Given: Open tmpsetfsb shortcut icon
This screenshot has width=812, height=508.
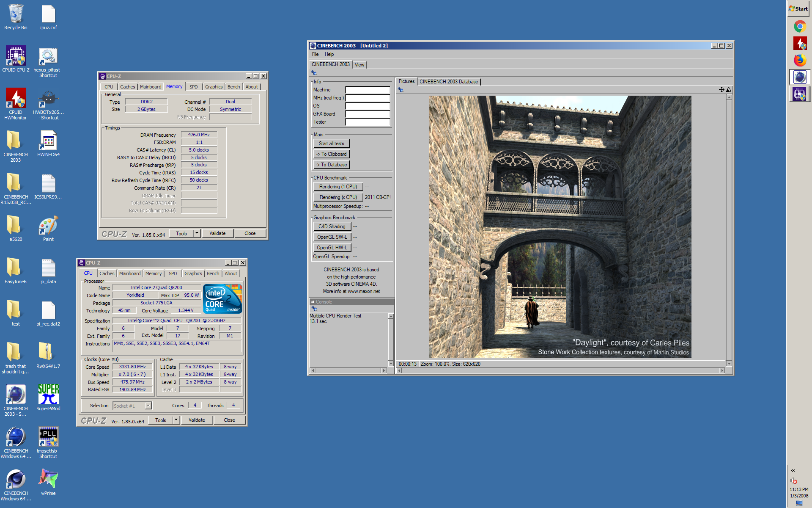Looking at the screenshot, I should coord(48,443).
